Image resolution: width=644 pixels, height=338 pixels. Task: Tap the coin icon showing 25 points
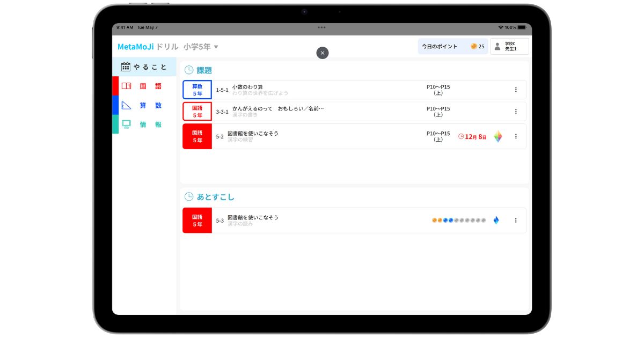point(474,47)
